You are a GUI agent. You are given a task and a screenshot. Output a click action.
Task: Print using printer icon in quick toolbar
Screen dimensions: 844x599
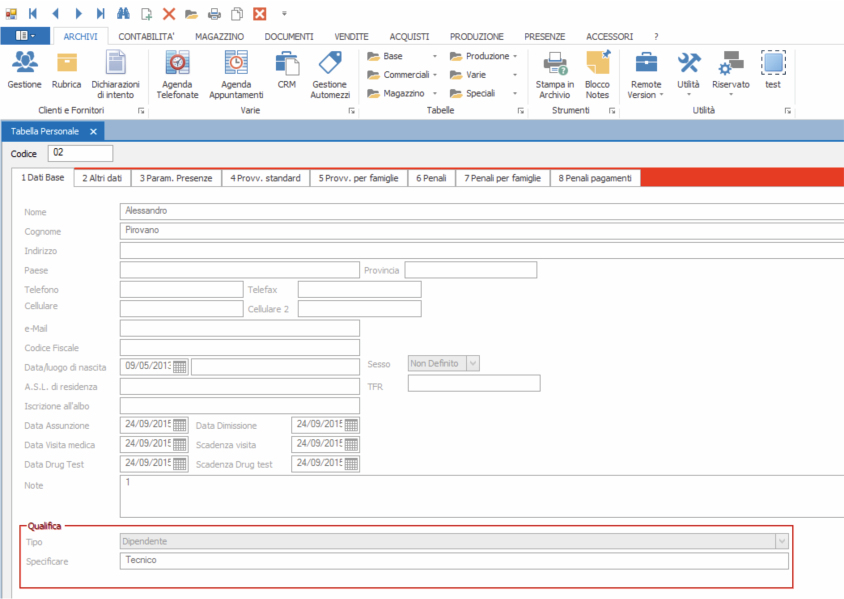[214, 13]
